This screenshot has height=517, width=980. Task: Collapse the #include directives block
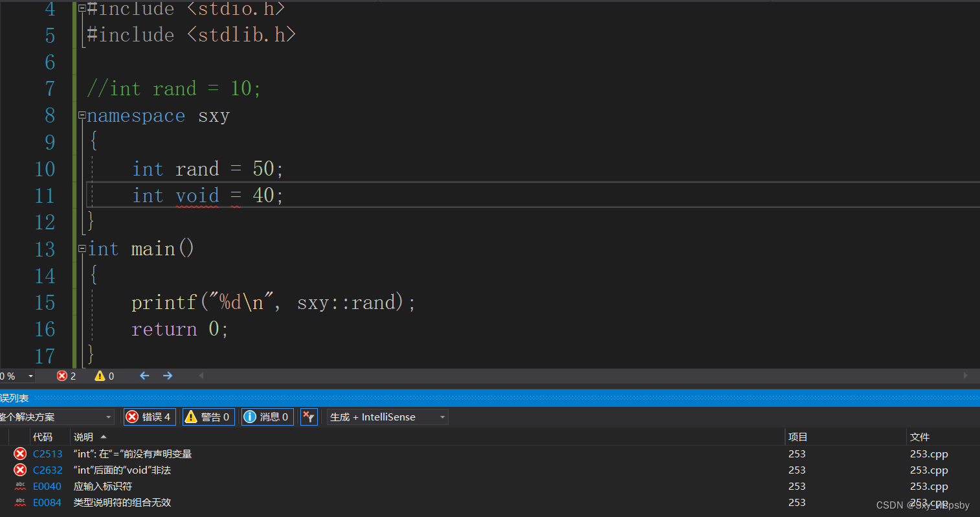82,8
